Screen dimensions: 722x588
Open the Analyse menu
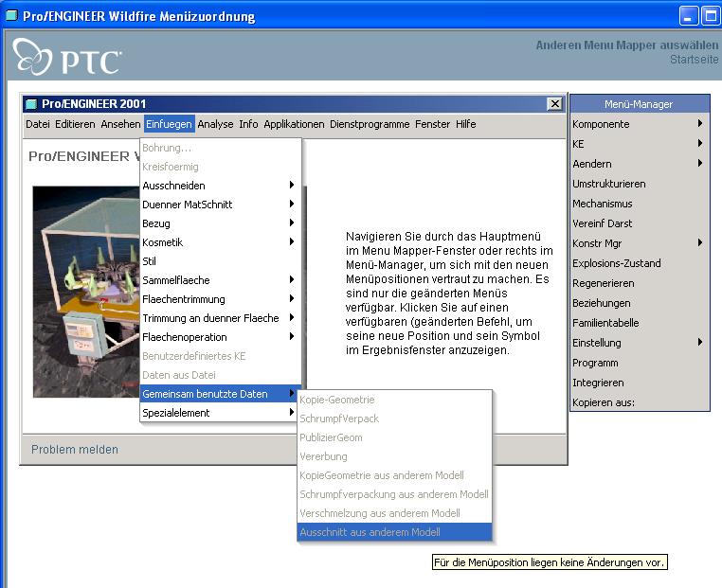[215, 124]
